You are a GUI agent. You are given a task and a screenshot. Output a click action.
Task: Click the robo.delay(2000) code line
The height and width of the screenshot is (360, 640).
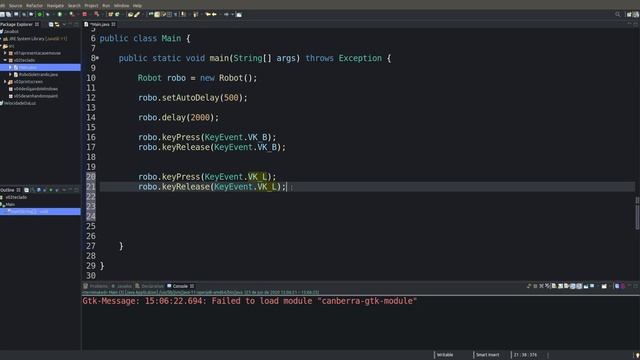pos(178,118)
